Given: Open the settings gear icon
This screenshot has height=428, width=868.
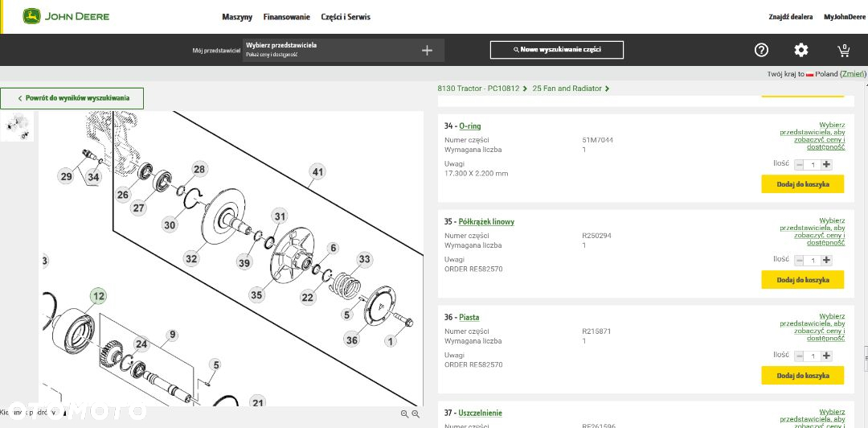Looking at the screenshot, I should tap(801, 50).
